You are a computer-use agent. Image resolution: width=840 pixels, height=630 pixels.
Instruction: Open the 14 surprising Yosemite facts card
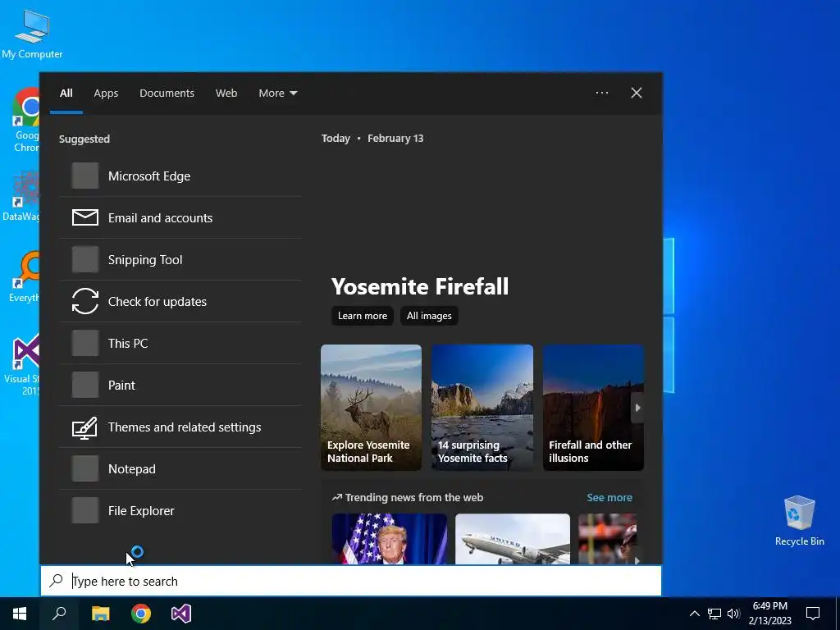coord(482,407)
